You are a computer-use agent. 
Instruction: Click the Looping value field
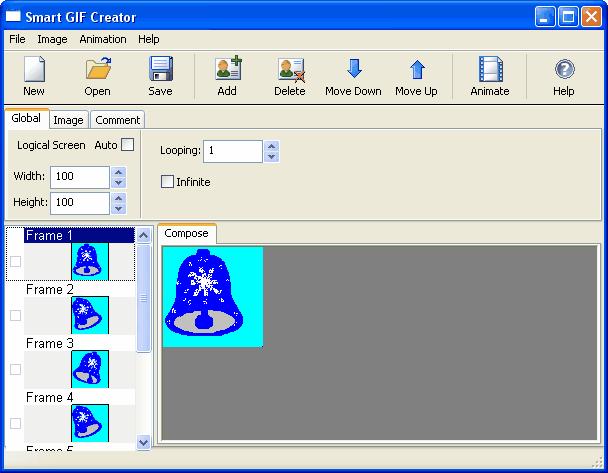233,151
